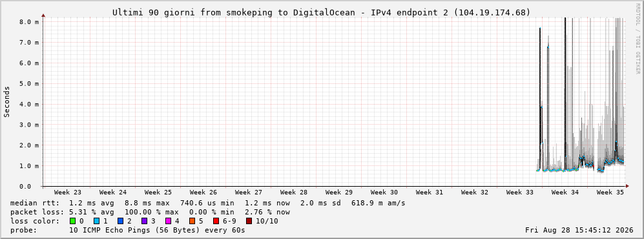Click the Week 34 axis label
Viewport: 644px width, 239px height.
[x=565, y=192]
